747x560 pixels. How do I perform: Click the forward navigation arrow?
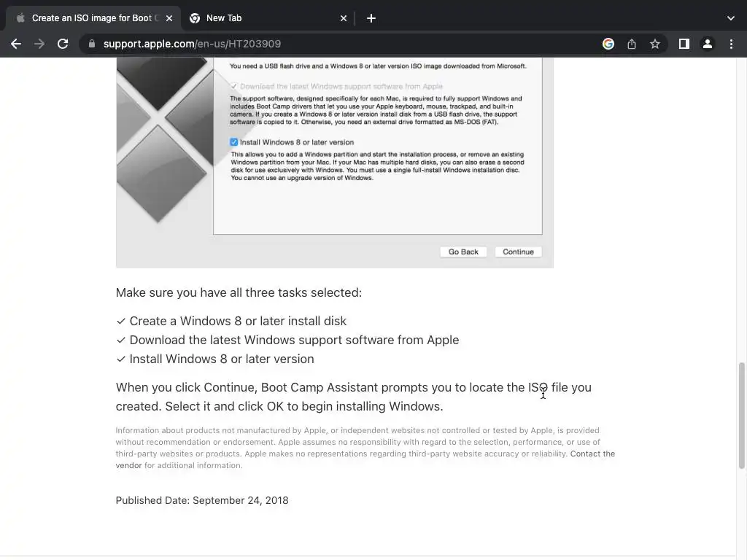coord(39,44)
